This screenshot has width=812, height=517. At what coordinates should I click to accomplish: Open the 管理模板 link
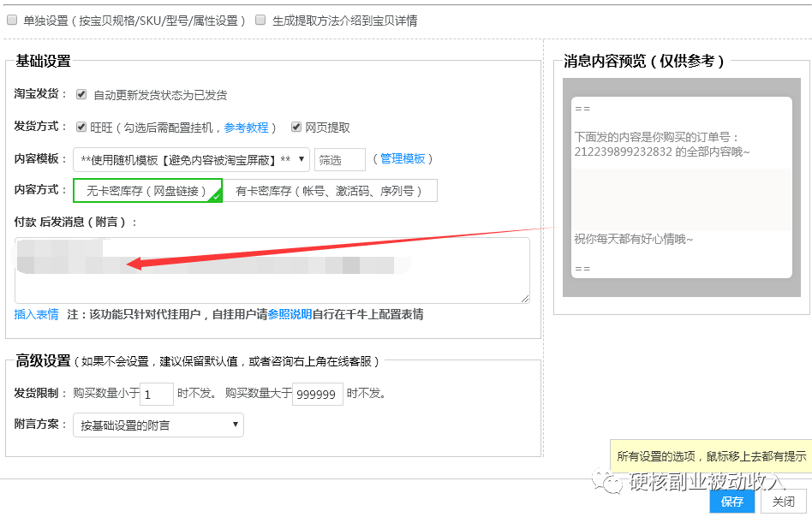403,159
